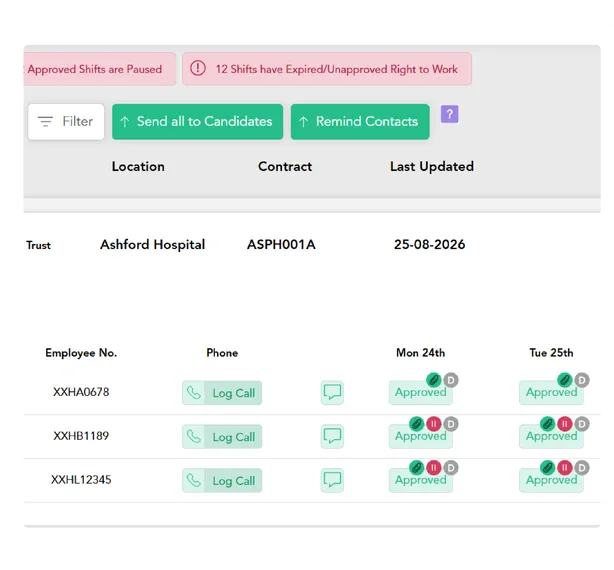
Task: Click Send all to Candidates button
Action: pyautogui.click(x=197, y=122)
